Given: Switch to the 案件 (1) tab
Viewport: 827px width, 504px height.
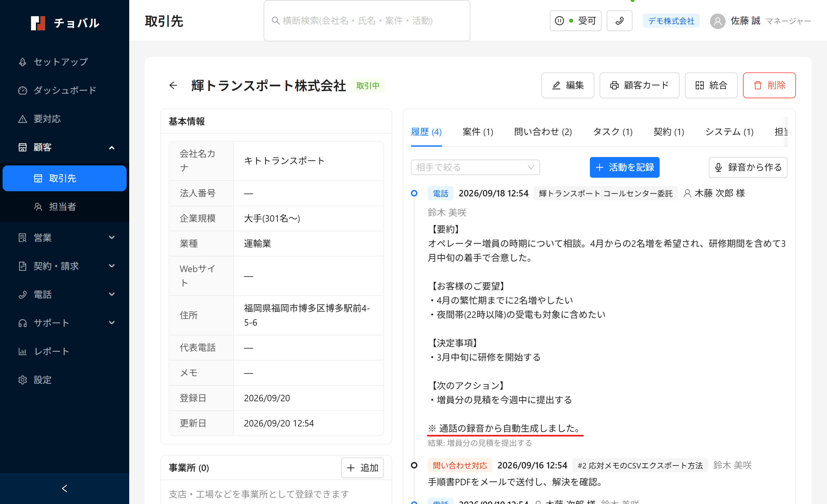Looking at the screenshot, I should (477, 132).
